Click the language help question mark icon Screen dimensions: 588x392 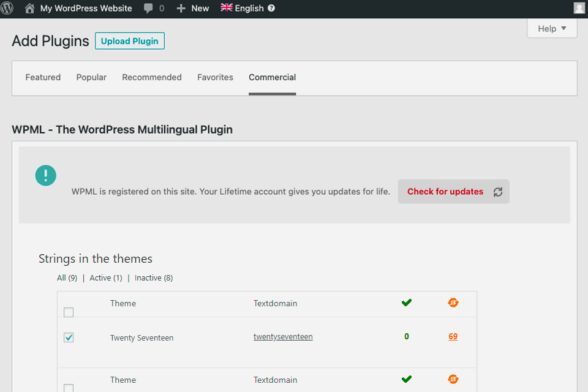[271, 8]
